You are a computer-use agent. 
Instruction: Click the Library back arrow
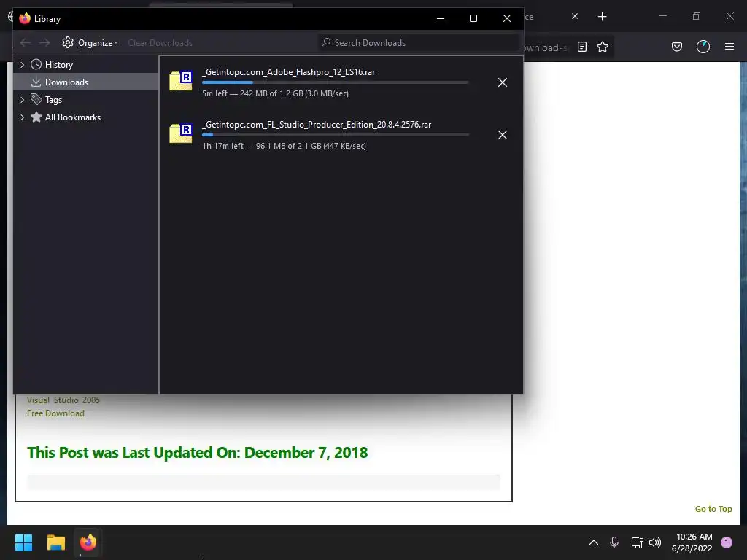point(26,43)
